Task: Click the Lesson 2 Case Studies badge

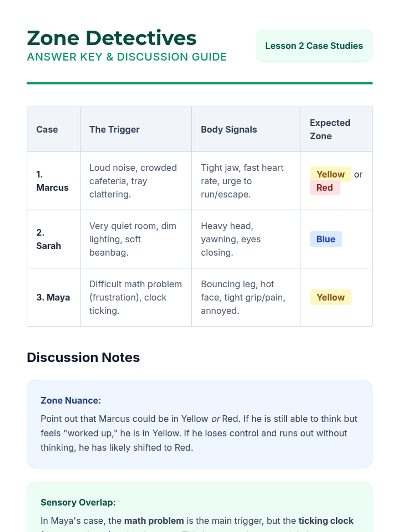Action: [314, 46]
